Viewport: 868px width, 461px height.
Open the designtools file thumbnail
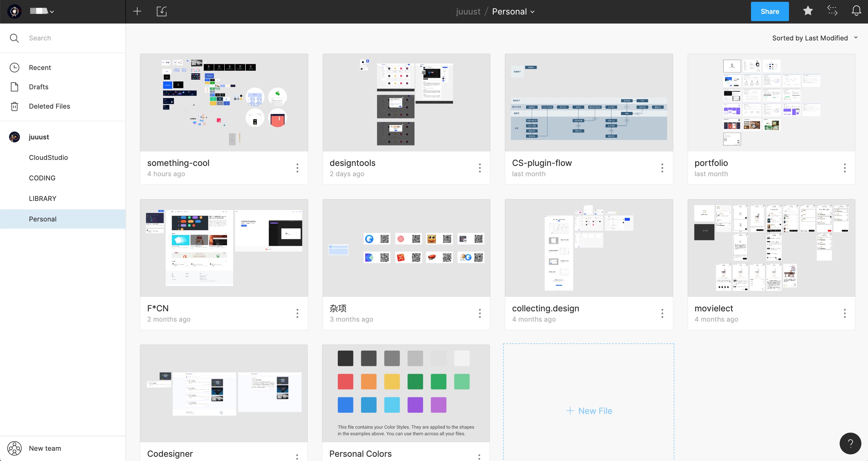pyautogui.click(x=406, y=103)
